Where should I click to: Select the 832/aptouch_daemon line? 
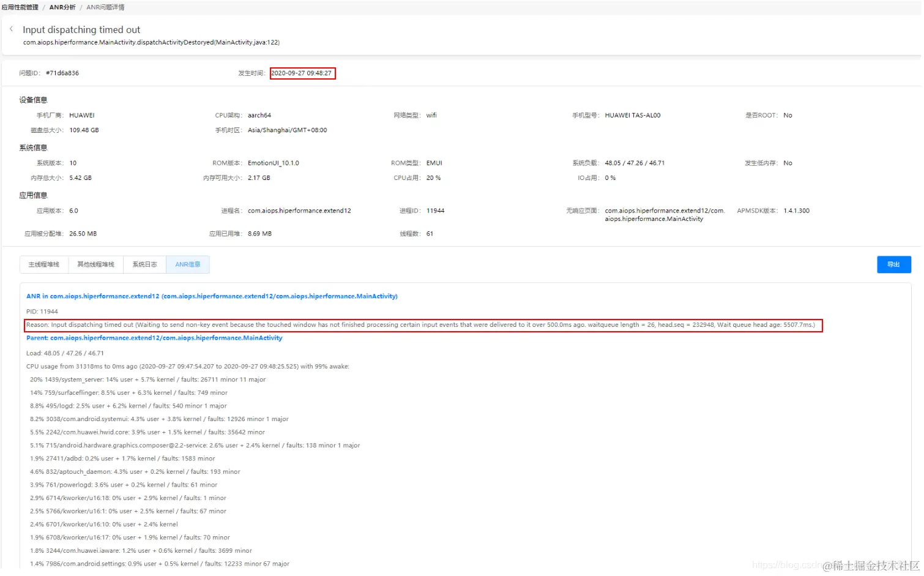135,472
